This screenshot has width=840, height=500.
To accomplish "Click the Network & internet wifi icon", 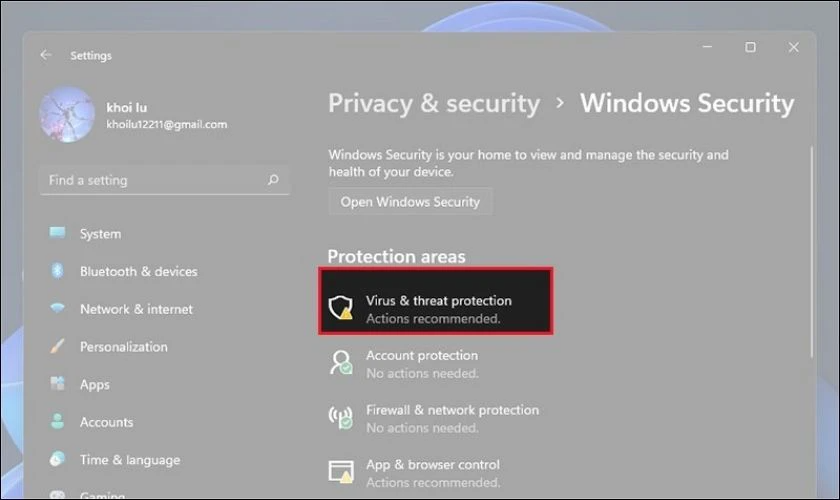I will [x=57, y=308].
